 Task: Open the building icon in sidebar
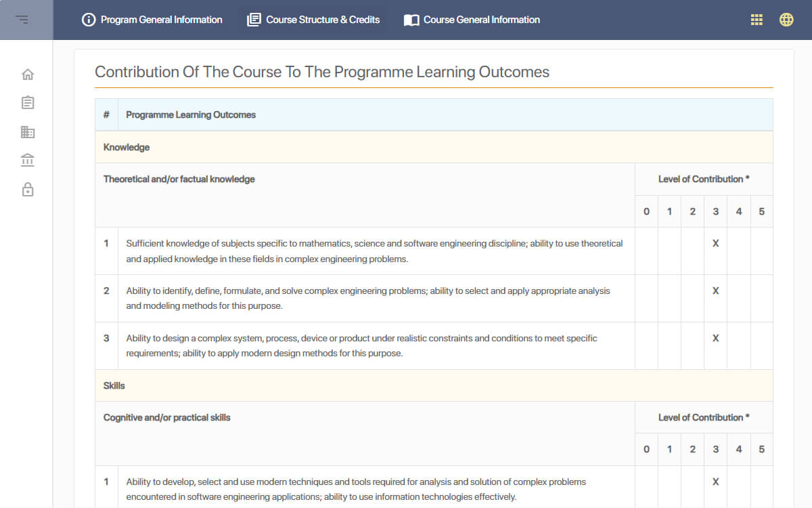tap(28, 131)
